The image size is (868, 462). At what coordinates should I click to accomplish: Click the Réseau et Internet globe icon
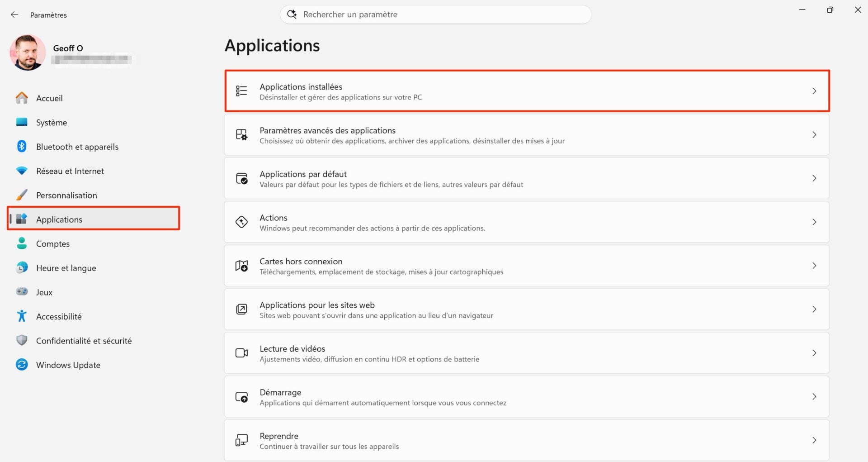[x=22, y=171]
